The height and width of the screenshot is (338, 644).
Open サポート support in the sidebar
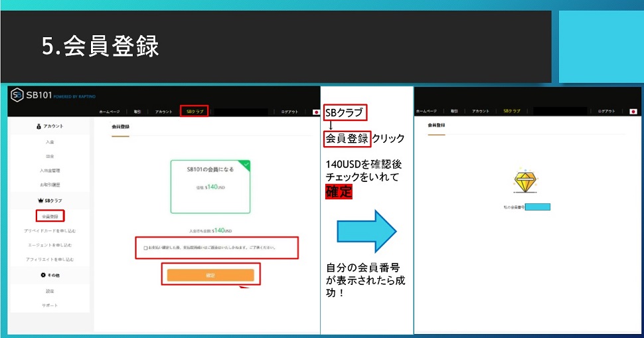pyautogui.click(x=50, y=305)
